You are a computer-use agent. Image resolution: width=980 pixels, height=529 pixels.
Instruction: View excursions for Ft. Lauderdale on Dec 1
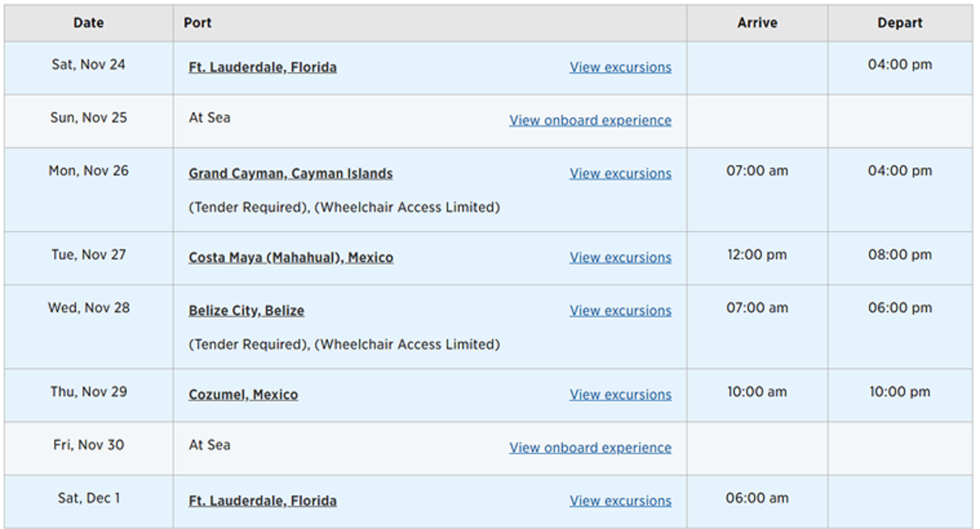tap(620, 501)
